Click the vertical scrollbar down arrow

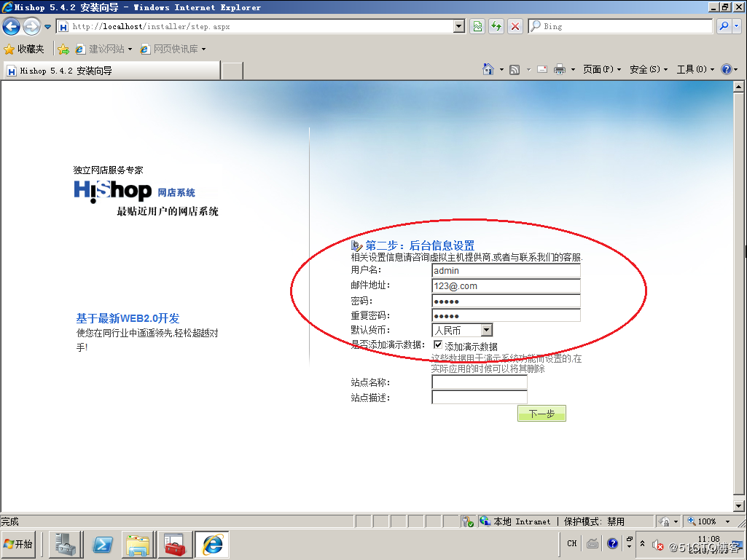coord(738,505)
